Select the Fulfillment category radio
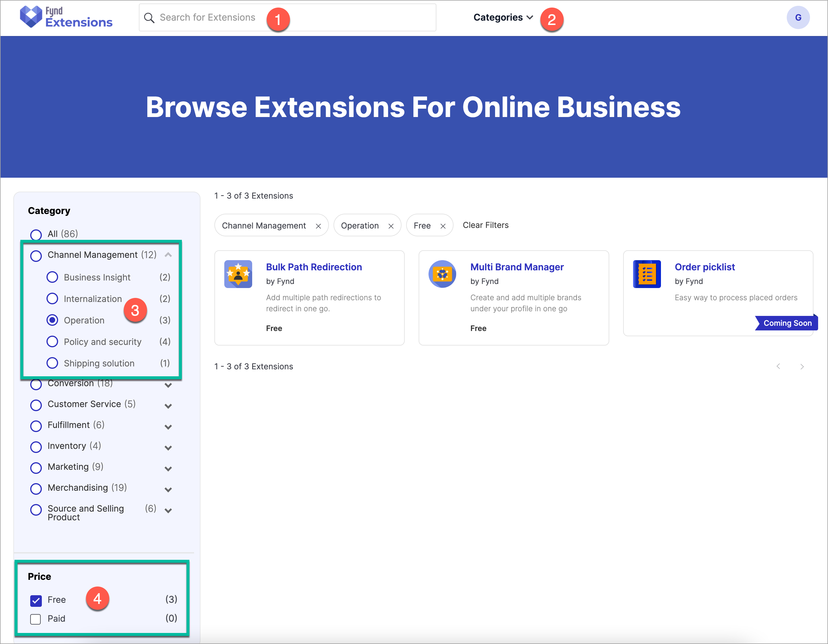The height and width of the screenshot is (644, 828). pos(36,426)
